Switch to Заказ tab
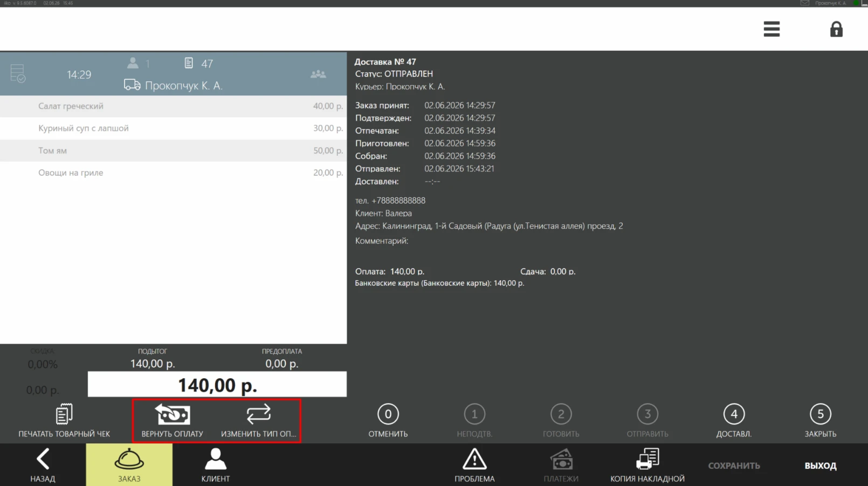868x486 pixels. pos(129,464)
